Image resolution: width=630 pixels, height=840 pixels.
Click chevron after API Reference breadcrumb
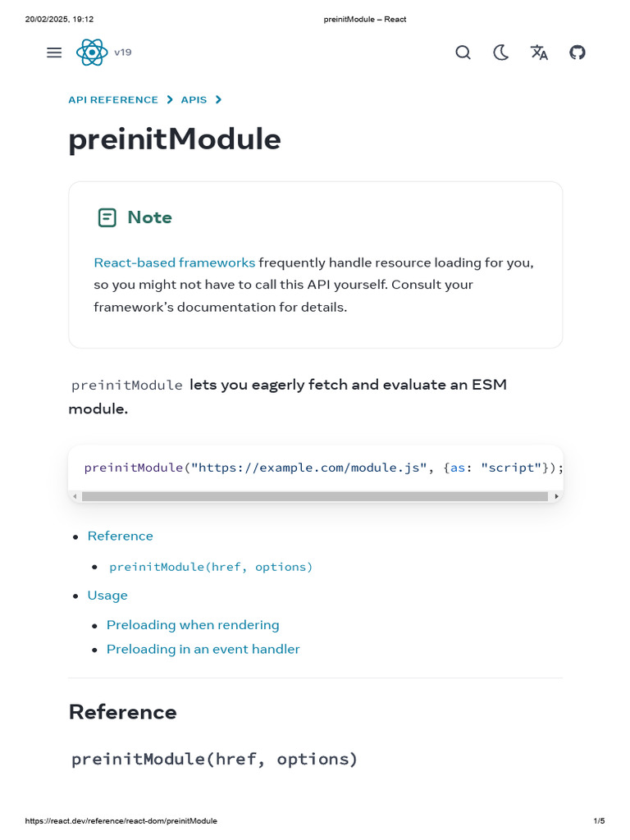coord(170,100)
